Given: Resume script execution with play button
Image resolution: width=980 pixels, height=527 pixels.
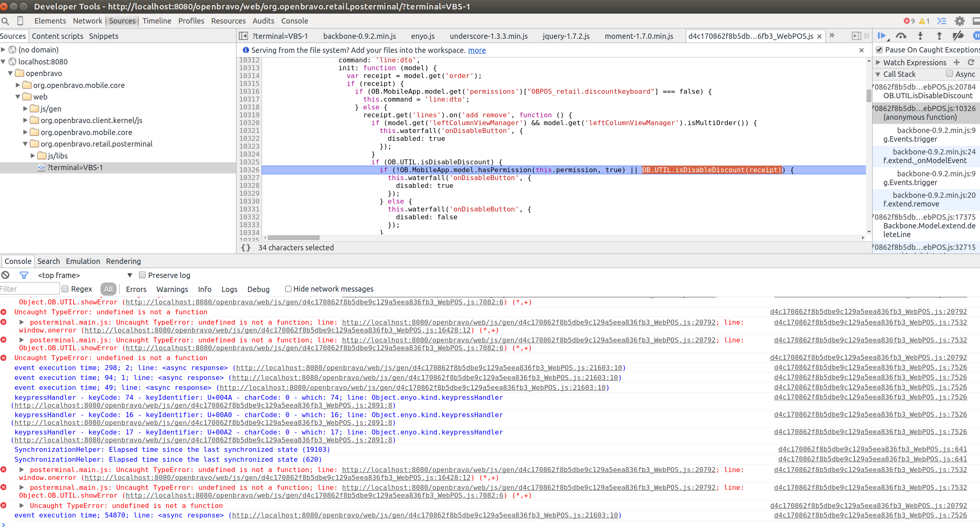Looking at the screenshot, I should [881, 36].
